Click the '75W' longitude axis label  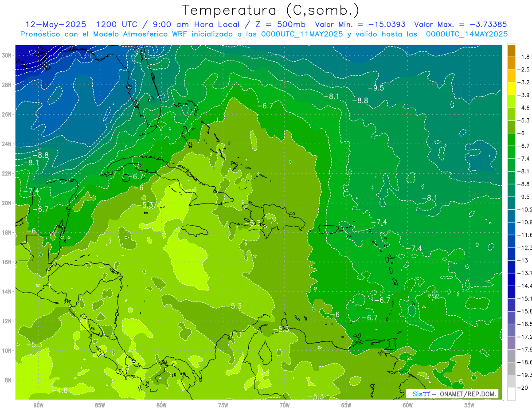(x=223, y=405)
